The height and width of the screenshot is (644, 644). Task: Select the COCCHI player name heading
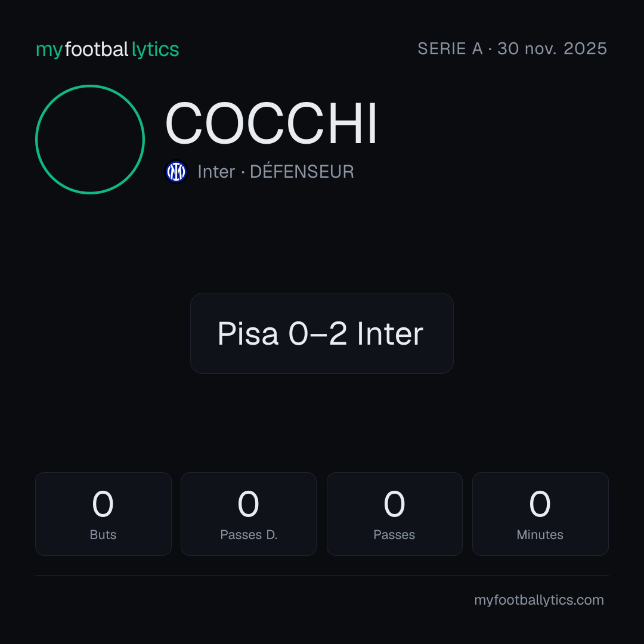click(x=271, y=123)
